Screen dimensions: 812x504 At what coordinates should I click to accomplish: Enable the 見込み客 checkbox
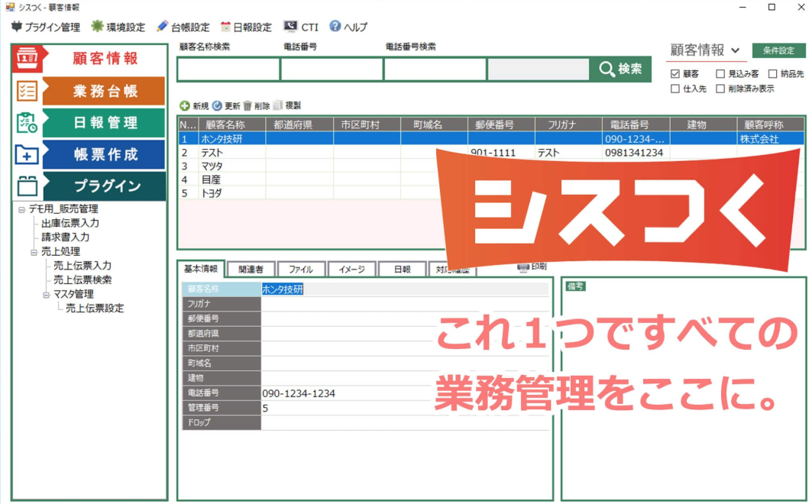pyautogui.click(x=720, y=74)
